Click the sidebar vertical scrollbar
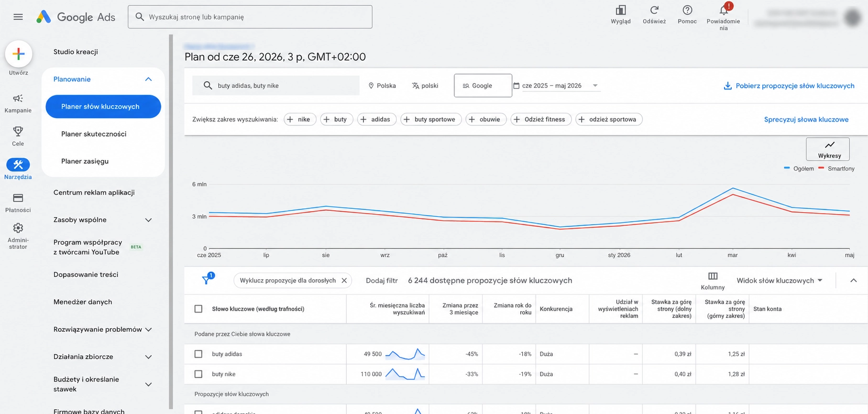This screenshot has height=414, width=868. click(171, 222)
